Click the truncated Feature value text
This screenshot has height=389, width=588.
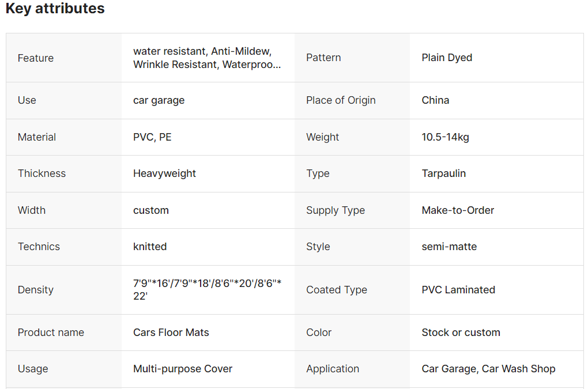coord(207,58)
